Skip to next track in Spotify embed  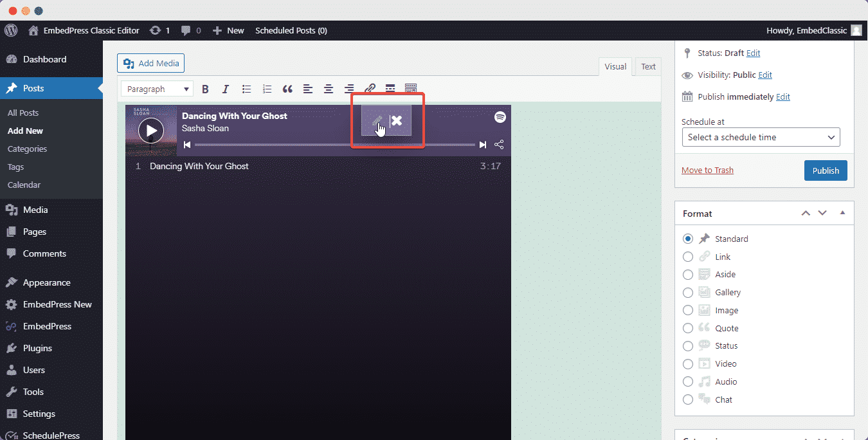point(483,145)
